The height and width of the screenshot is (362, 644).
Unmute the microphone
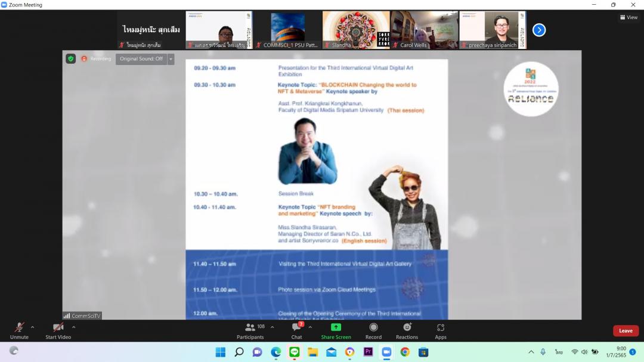(19, 328)
